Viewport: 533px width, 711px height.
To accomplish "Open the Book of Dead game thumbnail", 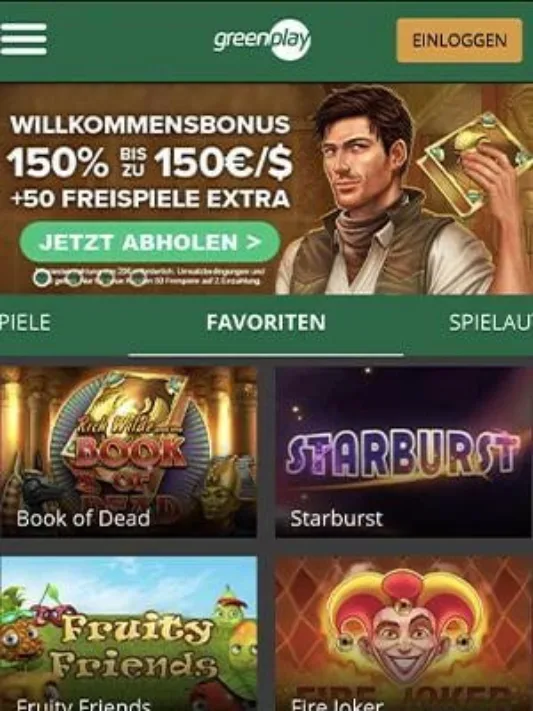I will click(x=128, y=453).
